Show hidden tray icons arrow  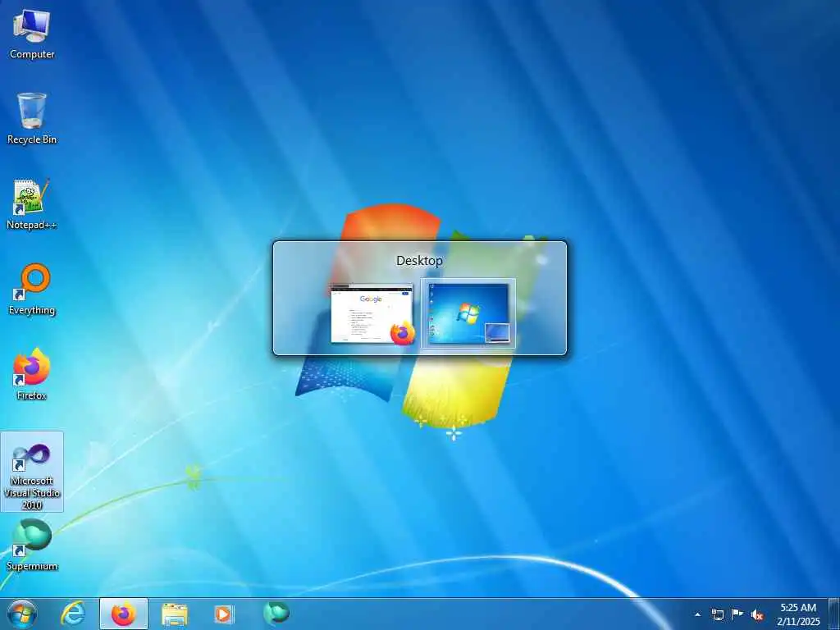(x=697, y=614)
